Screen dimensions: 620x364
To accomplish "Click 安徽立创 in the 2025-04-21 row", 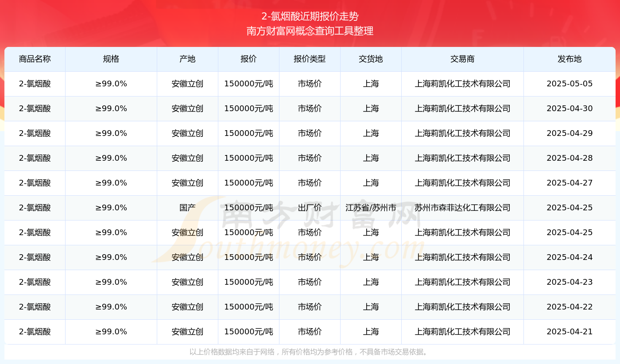I will tap(187, 332).
